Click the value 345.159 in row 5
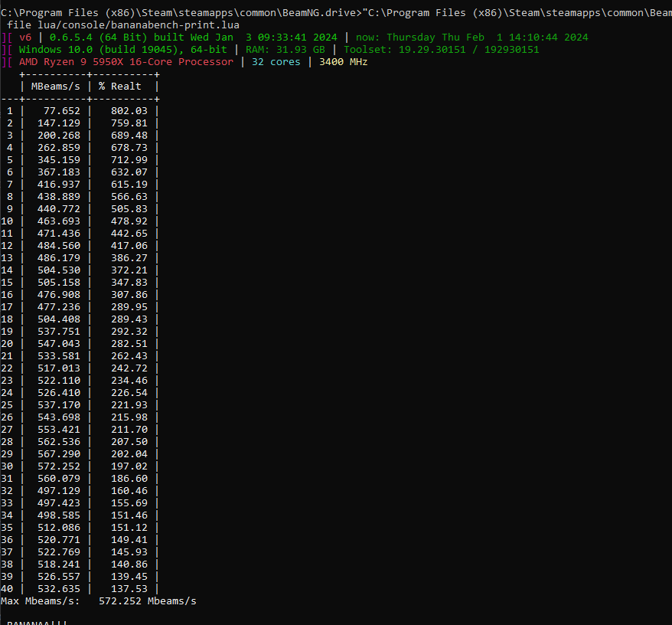 (x=59, y=160)
